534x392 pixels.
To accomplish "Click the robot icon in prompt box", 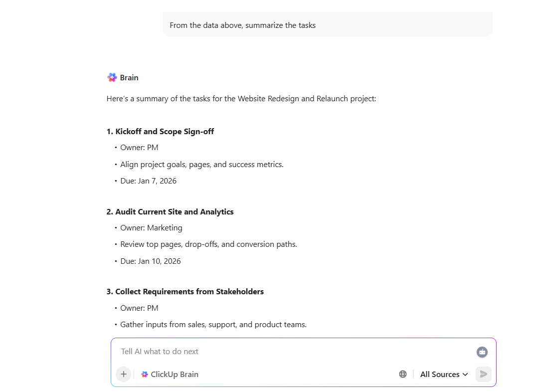I will tap(482, 352).
